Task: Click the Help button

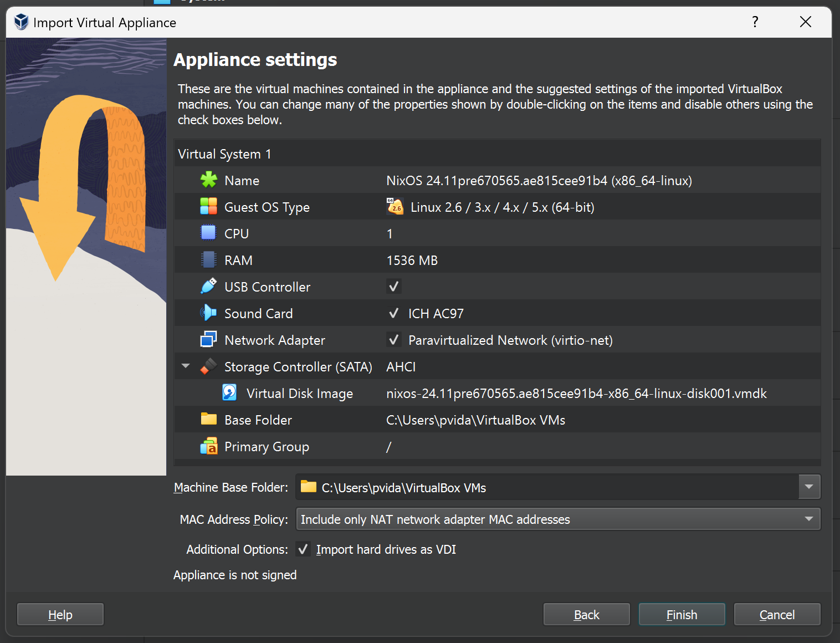Action: [x=60, y=615]
